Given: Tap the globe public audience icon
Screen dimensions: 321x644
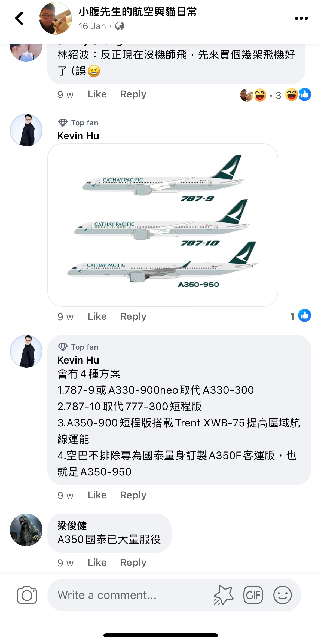Looking at the screenshot, I should tap(120, 26).
